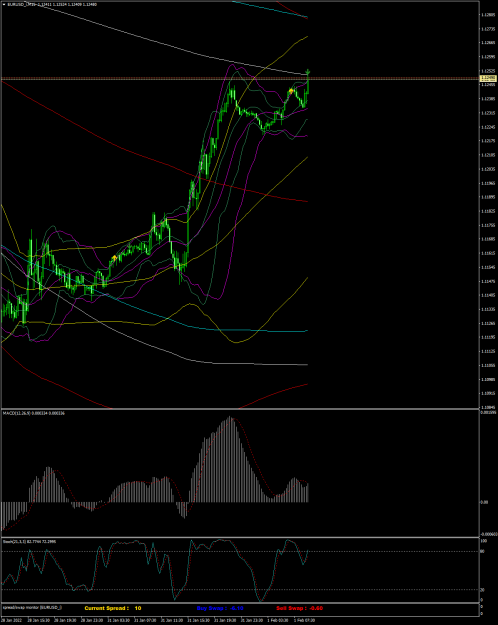Select the yellow arrow signal on the lower-left candles
The width and height of the screenshot is (498, 625).
[x=114, y=258]
